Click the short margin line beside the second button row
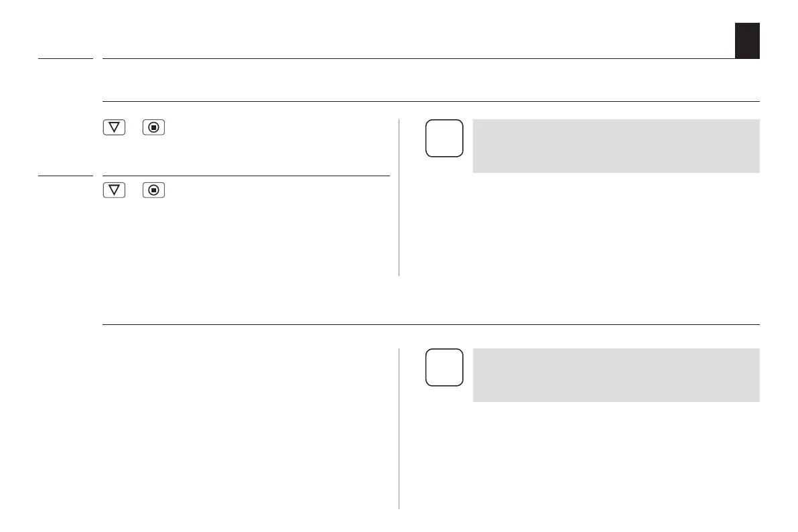Viewport: 798px width, 532px height. click(x=65, y=176)
